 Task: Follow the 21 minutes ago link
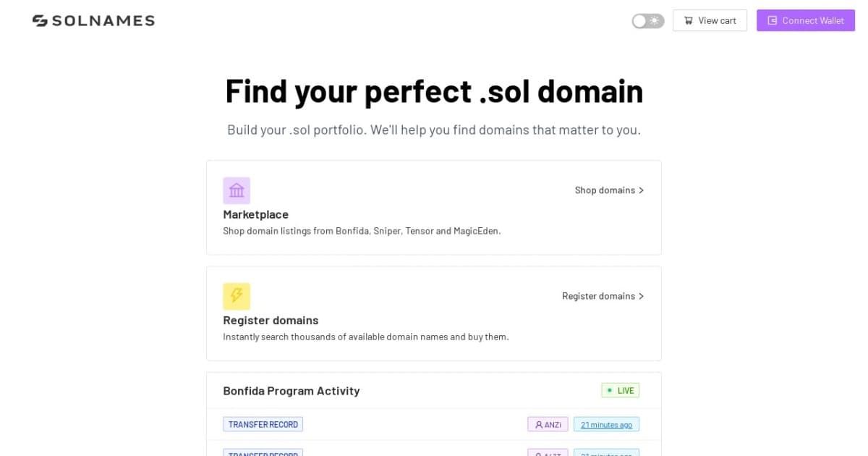(606, 424)
